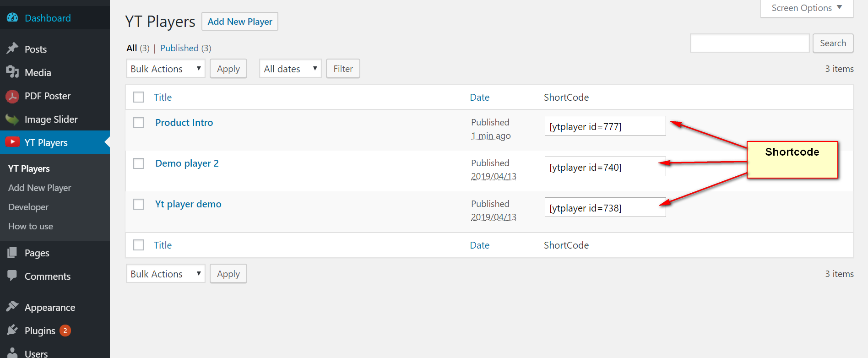Click the Dashboard gauge icon

(12, 18)
